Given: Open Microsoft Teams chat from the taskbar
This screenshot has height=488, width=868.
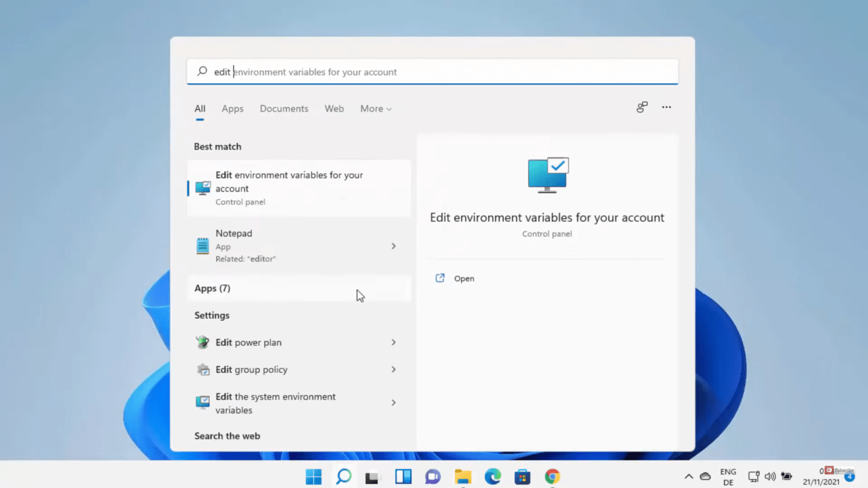Looking at the screenshot, I should (432, 477).
